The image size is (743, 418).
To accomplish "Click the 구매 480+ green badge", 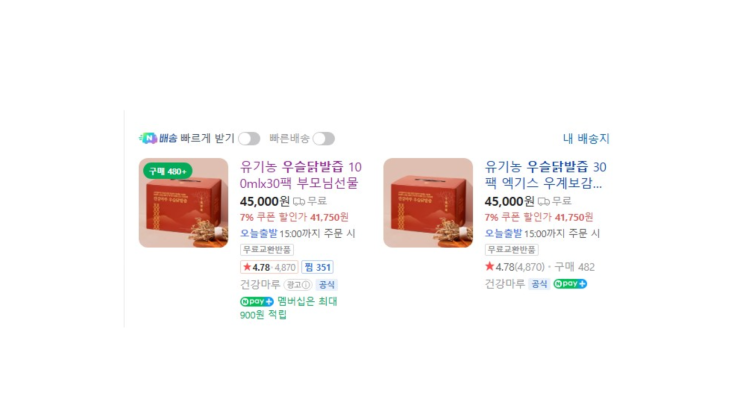I will coord(167,171).
